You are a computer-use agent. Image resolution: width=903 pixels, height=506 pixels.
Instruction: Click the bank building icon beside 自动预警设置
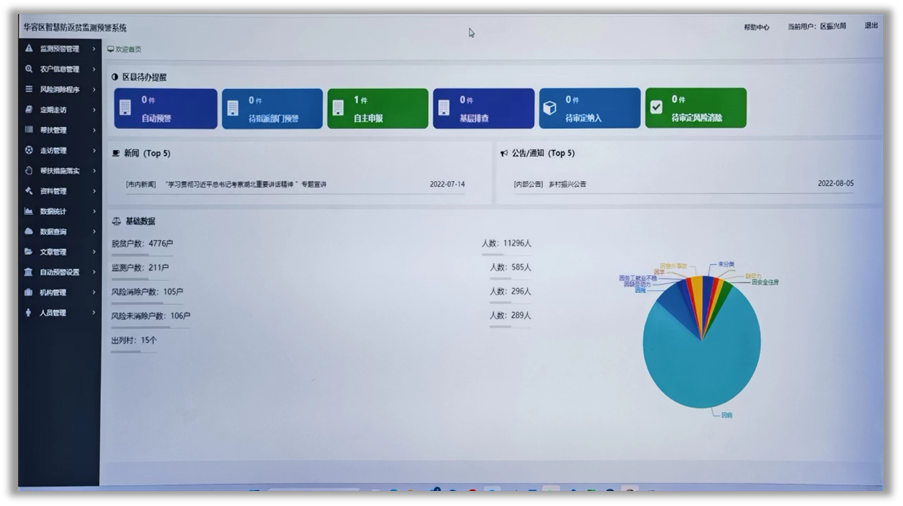[x=29, y=272]
